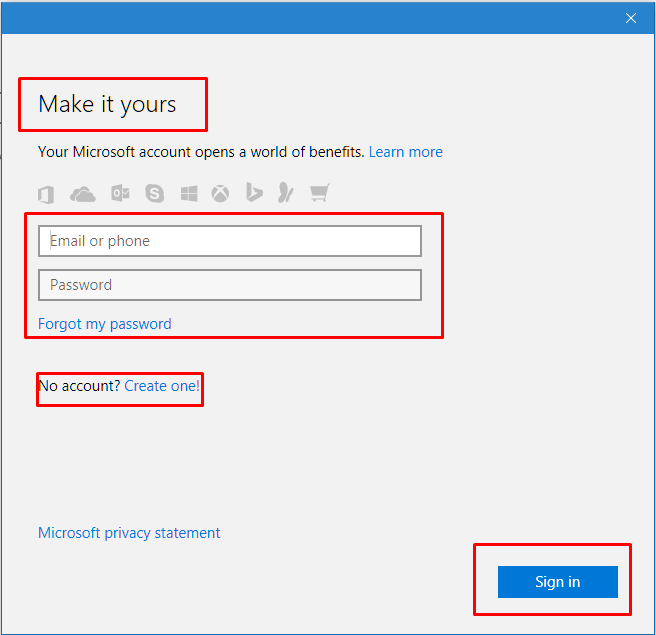Close the sign-in dialog

tap(630, 18)
